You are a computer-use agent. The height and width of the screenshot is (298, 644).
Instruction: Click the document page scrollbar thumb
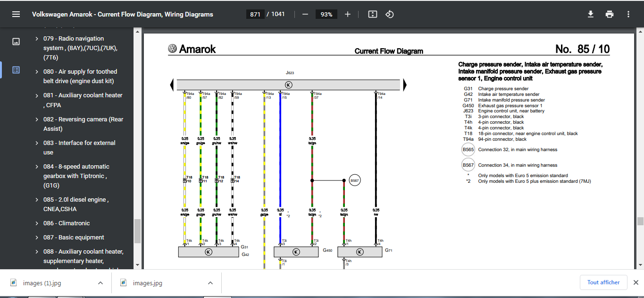click(x=640, y=221)
